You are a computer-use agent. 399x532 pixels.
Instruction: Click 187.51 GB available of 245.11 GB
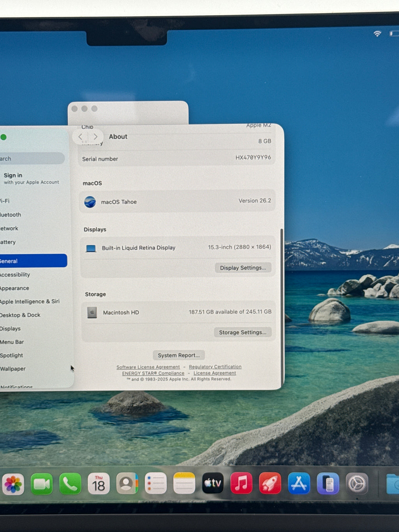[230, 312]
